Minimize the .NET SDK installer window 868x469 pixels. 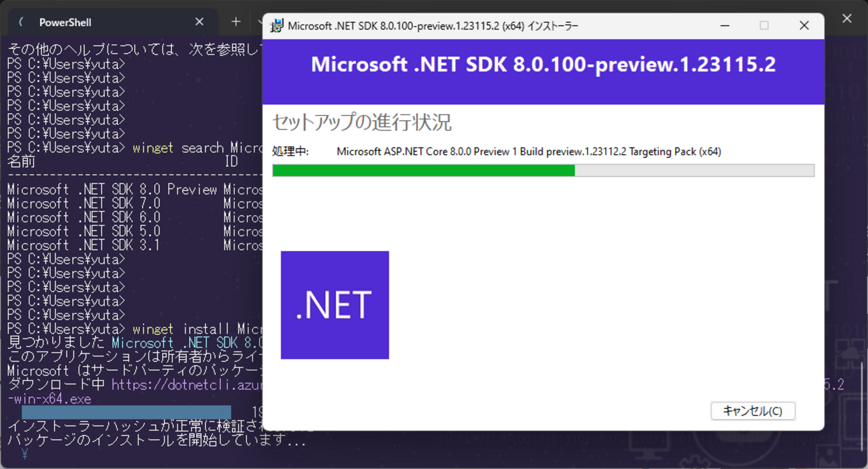click(725, 25)
